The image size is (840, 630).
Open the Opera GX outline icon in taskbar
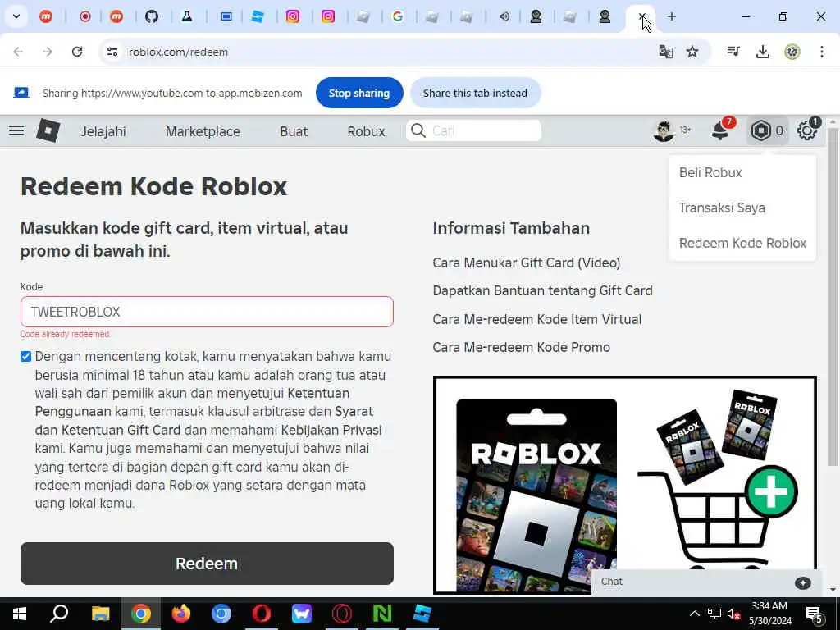342,614
